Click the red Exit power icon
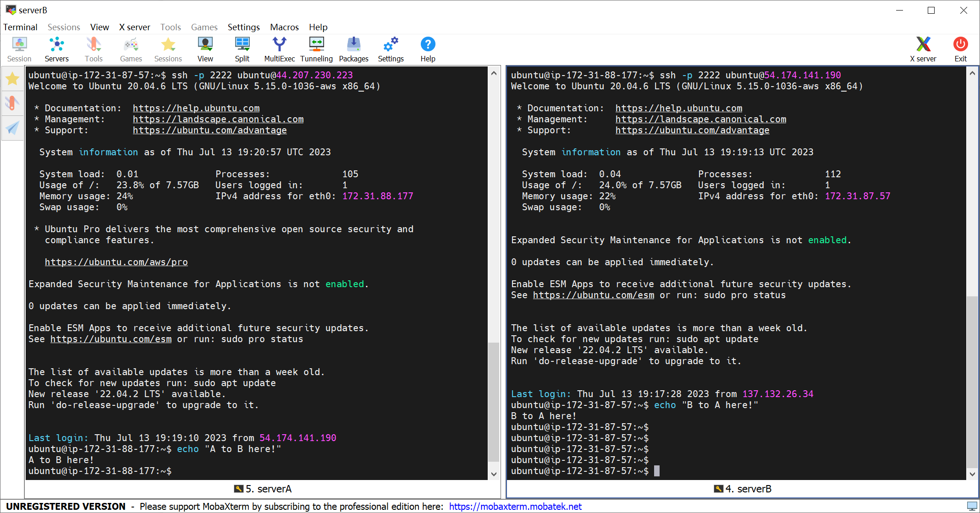The height and width of the screenshot is (513, 980). (961, 49)
